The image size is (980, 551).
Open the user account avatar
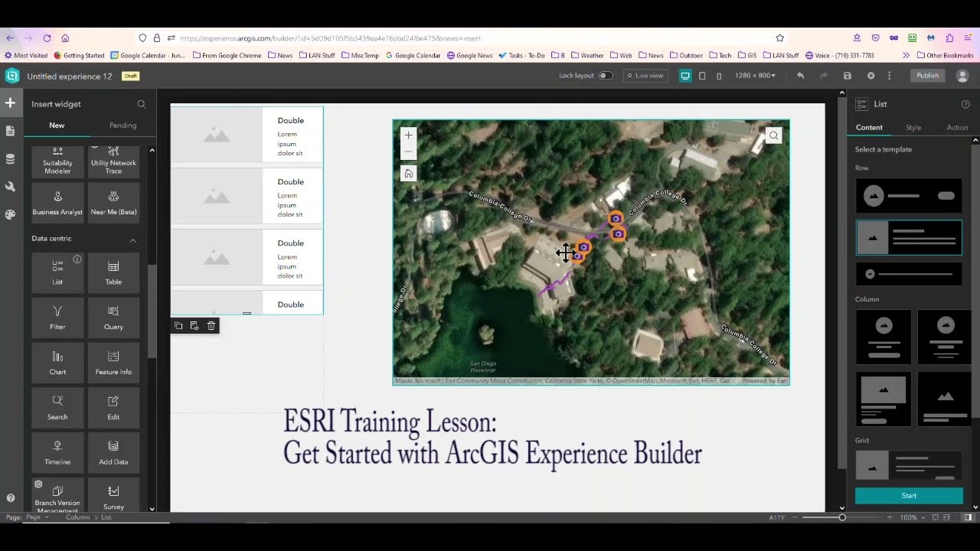click(x=962, y=76)
